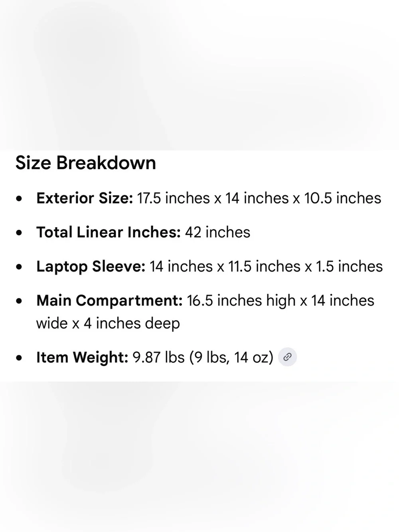399x532 pixels.
Task: Select the bold Laptop Sleeve label
Action: [x=91, y=267]
